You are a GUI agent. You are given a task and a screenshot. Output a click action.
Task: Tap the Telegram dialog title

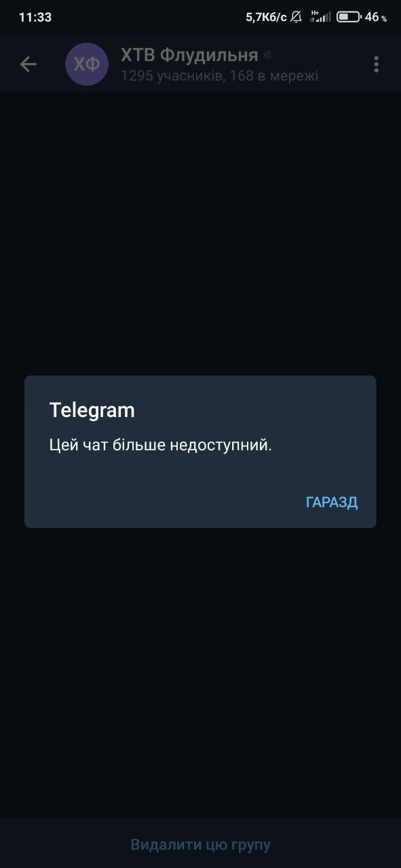point(92,410)
